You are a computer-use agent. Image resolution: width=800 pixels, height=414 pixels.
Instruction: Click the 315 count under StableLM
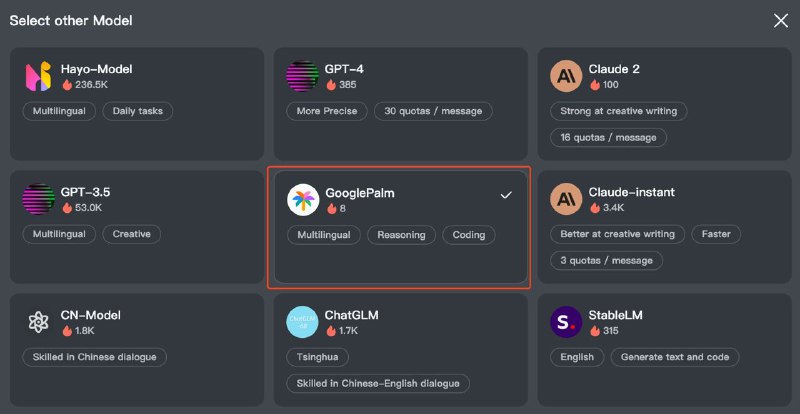pos(611,331)
